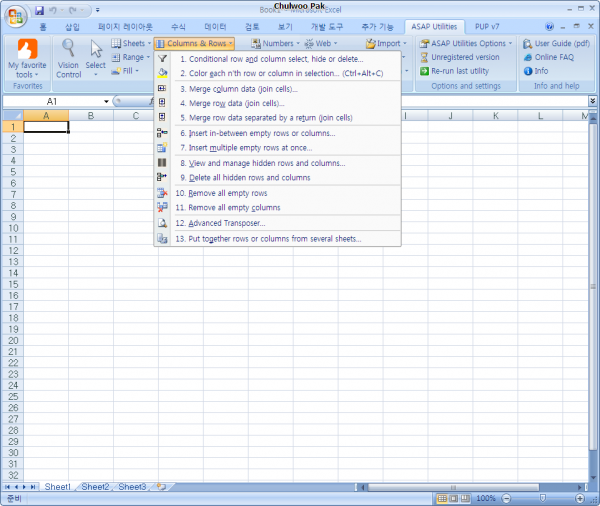Open the Name Box dropdown arrow
The image size is (600, 506).
[x=106, y=101]
